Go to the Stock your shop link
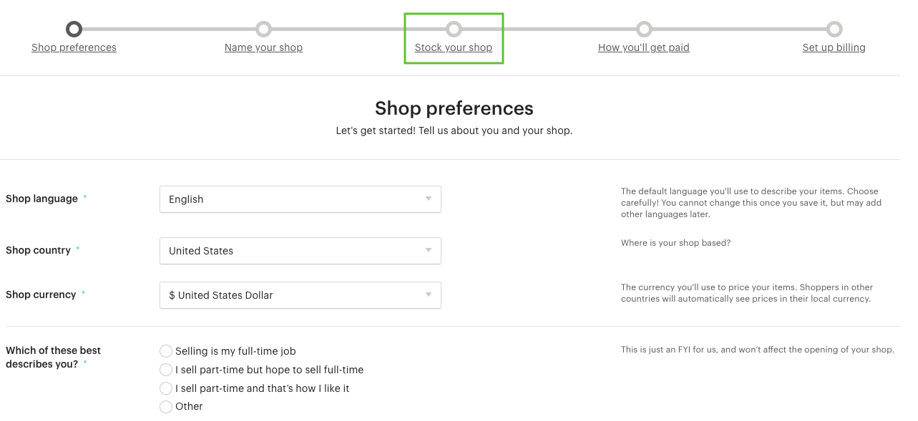 click(454, 47)
